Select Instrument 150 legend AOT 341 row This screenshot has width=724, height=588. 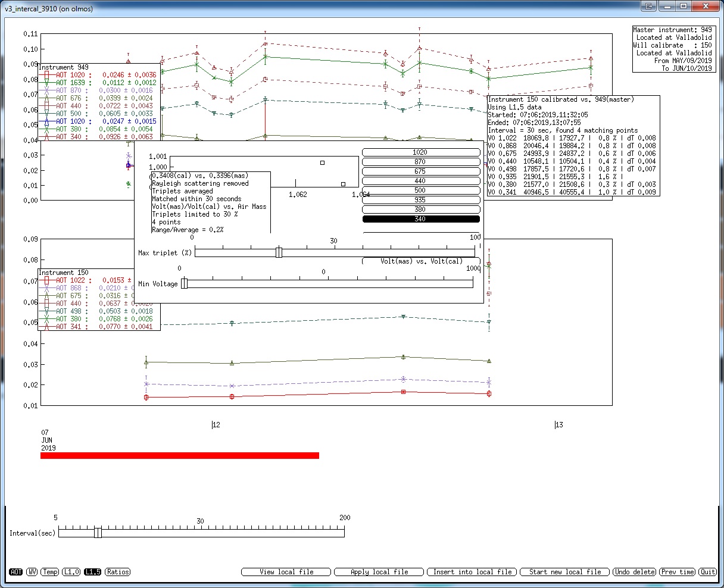tap(96, 327)
